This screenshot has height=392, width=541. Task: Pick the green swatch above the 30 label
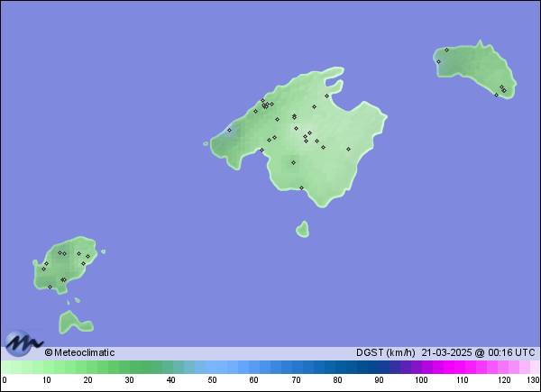point(130,367)
